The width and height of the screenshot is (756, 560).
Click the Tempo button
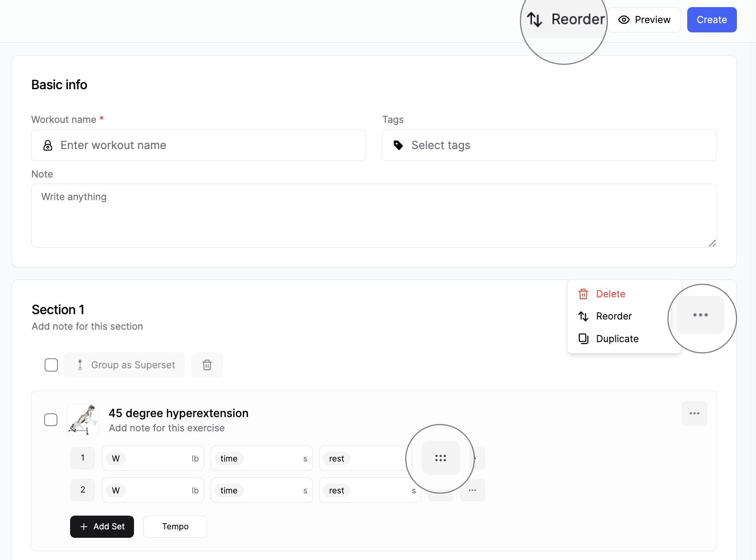pos(175,527)
